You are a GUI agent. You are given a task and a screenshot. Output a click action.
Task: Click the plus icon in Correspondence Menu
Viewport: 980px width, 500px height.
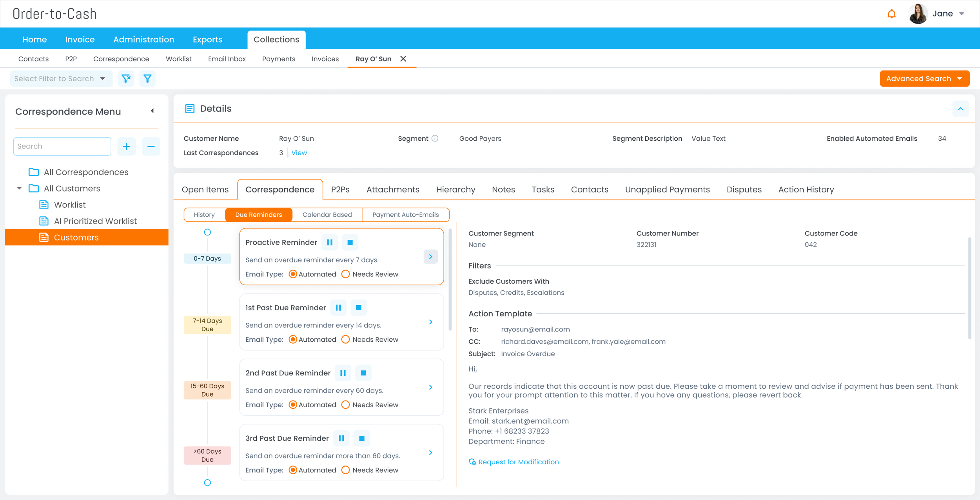pyautogui.click(x=126, y=147)
